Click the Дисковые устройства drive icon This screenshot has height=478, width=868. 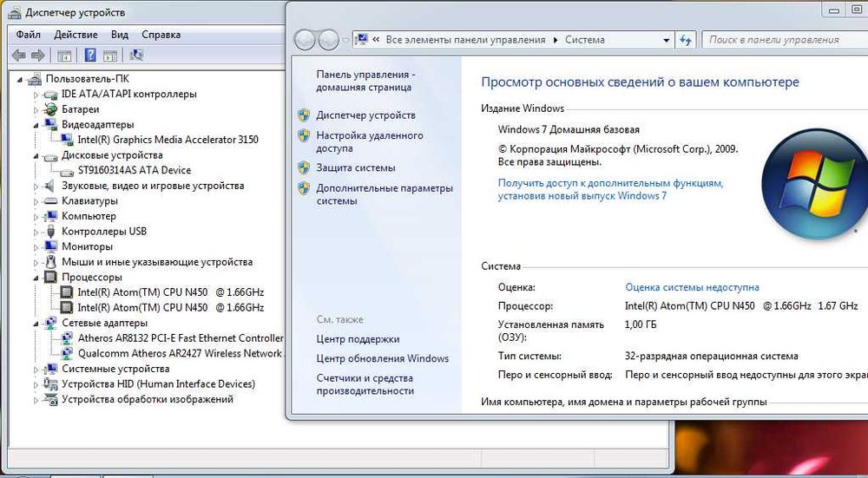point(50,155)
